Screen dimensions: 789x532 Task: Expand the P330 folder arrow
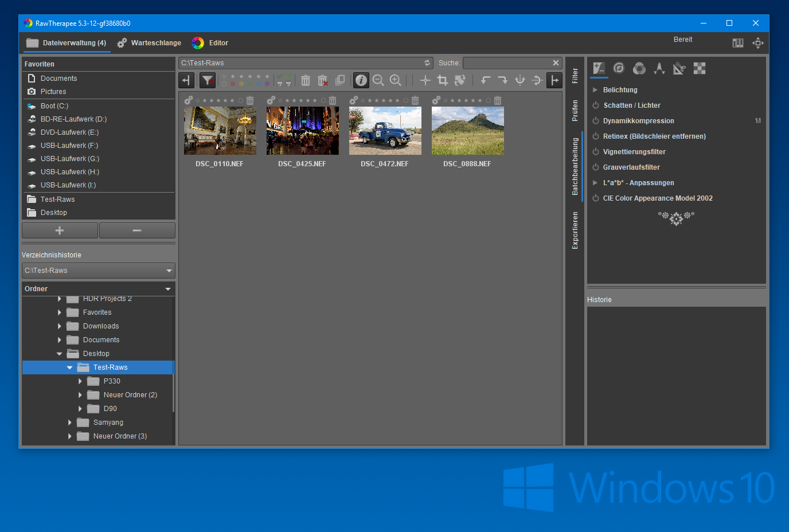pyautogui.click(x=80, y=381)
